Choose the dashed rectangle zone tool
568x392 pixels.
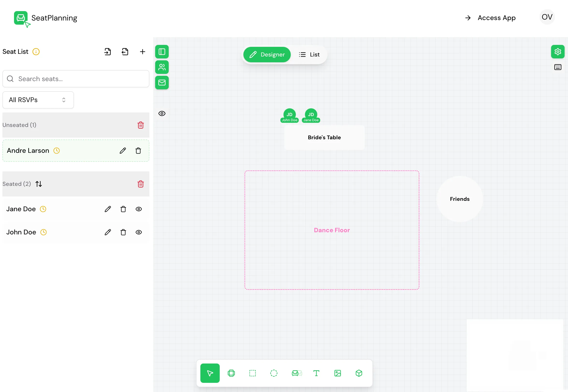[x=252, y=373]
